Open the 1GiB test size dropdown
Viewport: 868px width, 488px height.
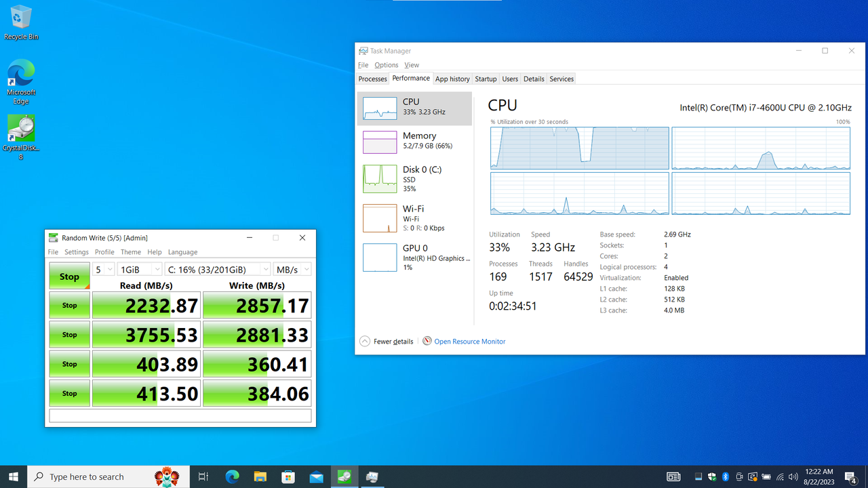point(139,269)
